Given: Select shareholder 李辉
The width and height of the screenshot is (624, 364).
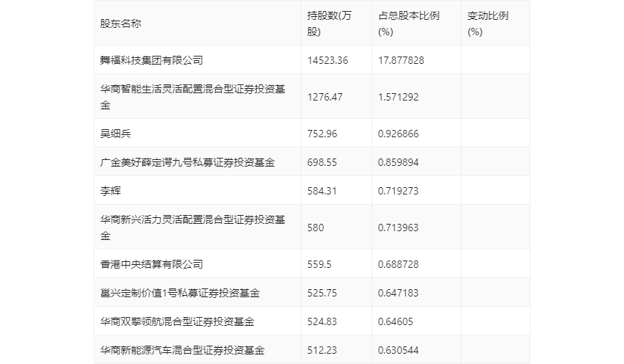Looking at the screenshot, I should point(110,191).
